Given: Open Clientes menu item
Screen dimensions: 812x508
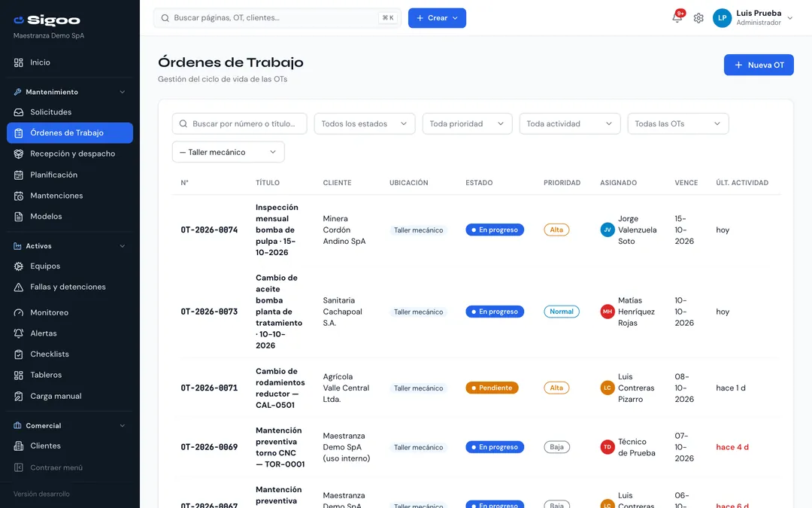Looking at the screenshot, I should tap(70, 446).
